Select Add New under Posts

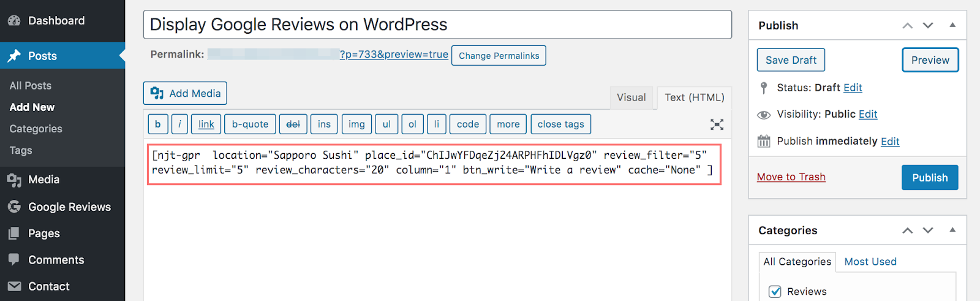coord(32,107)
